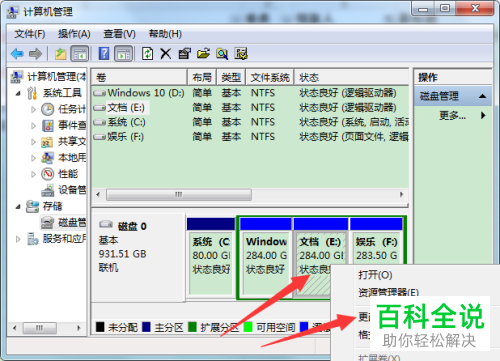Click the tree pane horizontal scrollbar thumb
This screenshot has height=361, width=500.
[39, 328]
